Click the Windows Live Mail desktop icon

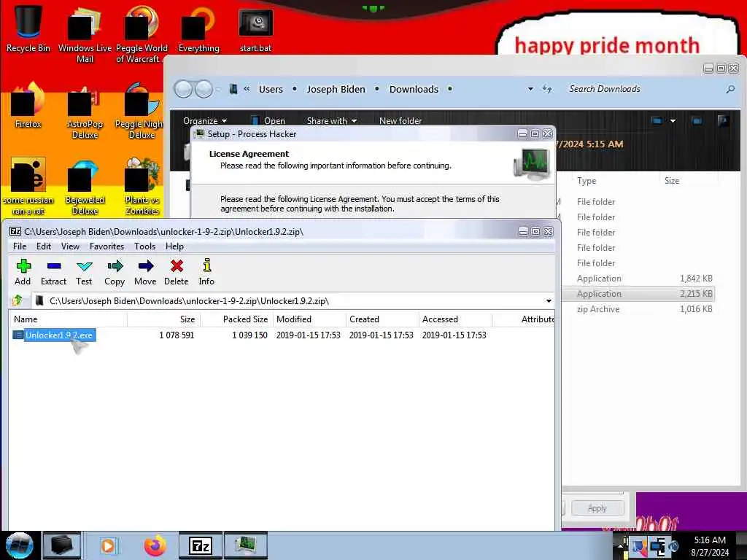(85, 34)
